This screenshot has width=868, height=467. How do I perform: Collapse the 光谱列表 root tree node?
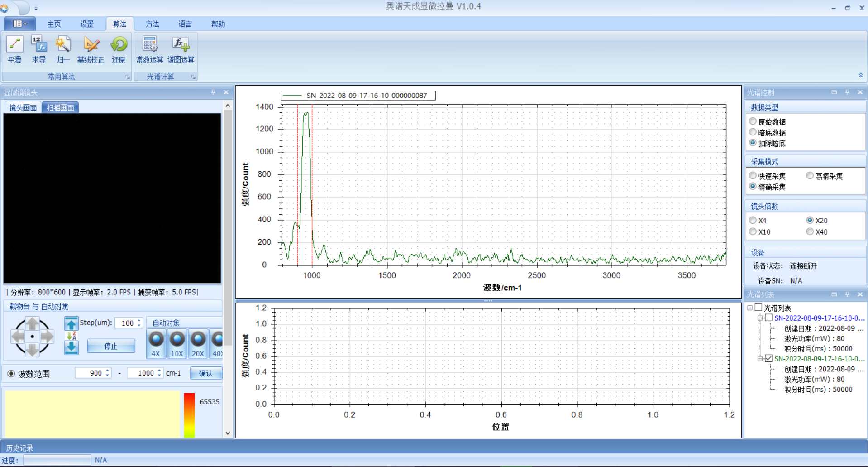(x=750, y=308)
